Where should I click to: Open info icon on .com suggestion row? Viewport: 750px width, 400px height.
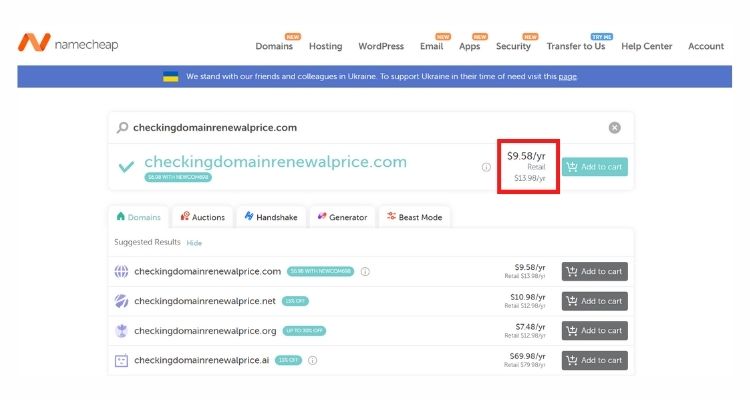[x=365, y=271]
